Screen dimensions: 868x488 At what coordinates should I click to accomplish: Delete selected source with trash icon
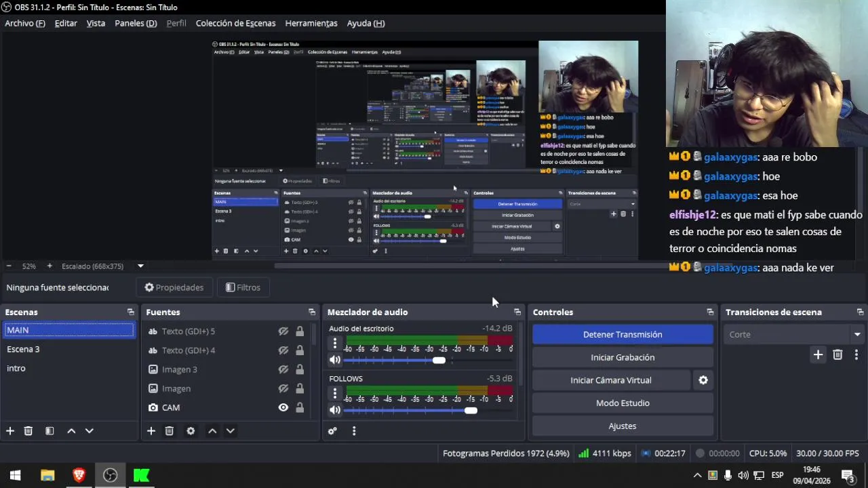coord(170,431)
